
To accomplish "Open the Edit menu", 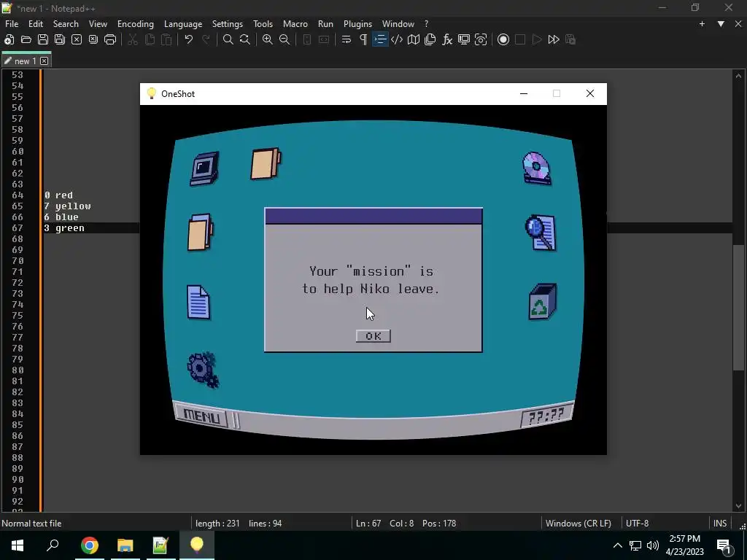I will click(36, 24).
